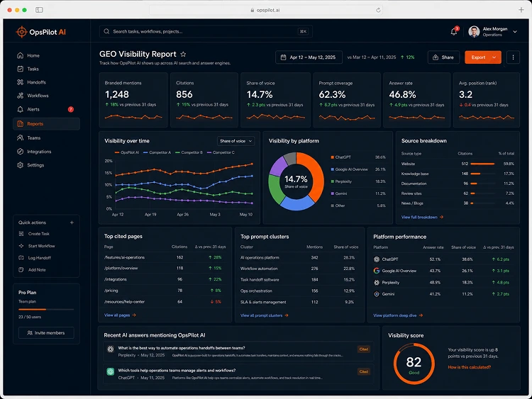
Task: Open Integrations in the sidebar
Action: (x=47, y=152)
